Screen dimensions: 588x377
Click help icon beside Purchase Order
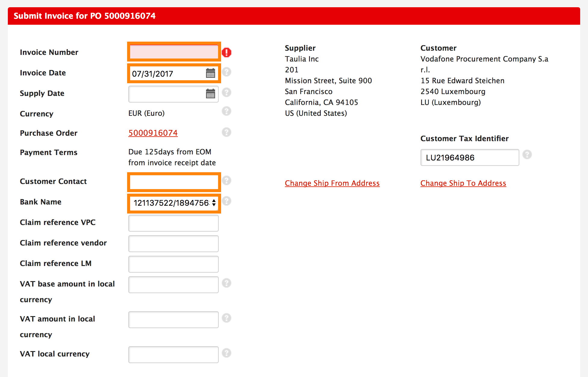click(227, 132)
